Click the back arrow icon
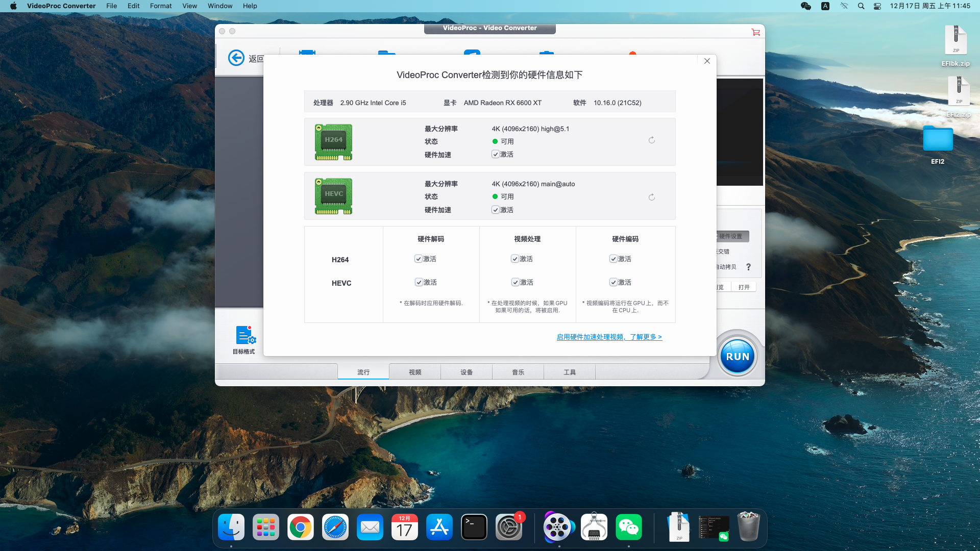 click(236, 58)
